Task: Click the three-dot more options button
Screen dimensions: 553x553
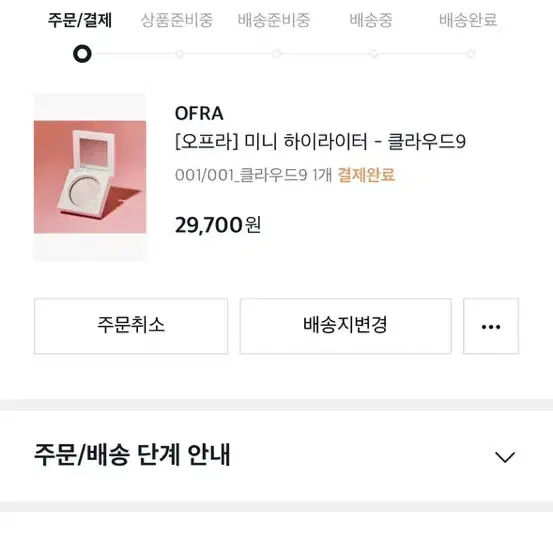Action: click(x=491, y=326)
